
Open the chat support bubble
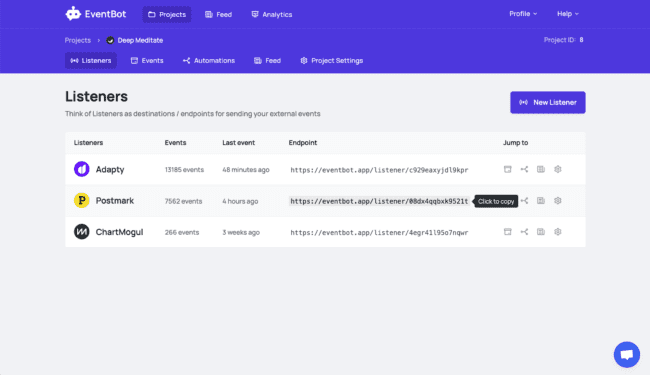(627, 355)
